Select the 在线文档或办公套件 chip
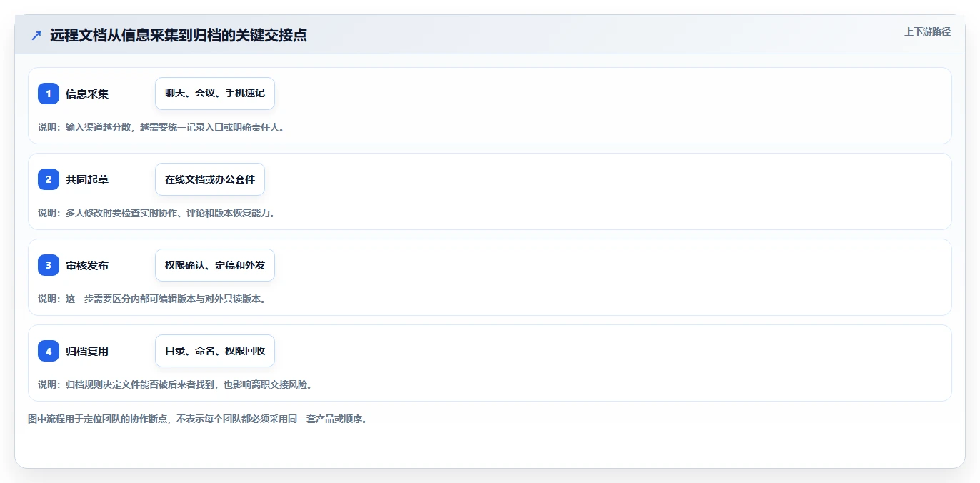This screenshot has width=980, height=483. coord(210,179)
